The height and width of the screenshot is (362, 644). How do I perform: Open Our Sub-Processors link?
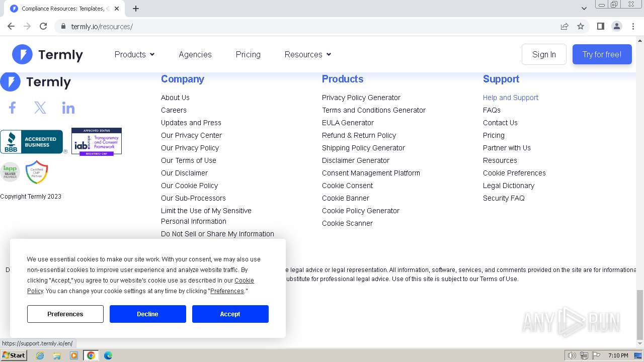tap(193, 198)
